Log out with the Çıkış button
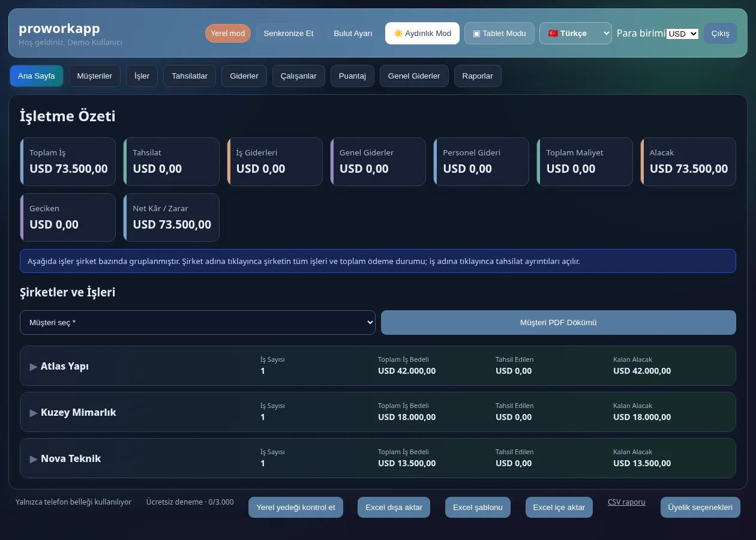Image resolution: width=756 pixels, height=540 pixels. click(x=721, y=33)
